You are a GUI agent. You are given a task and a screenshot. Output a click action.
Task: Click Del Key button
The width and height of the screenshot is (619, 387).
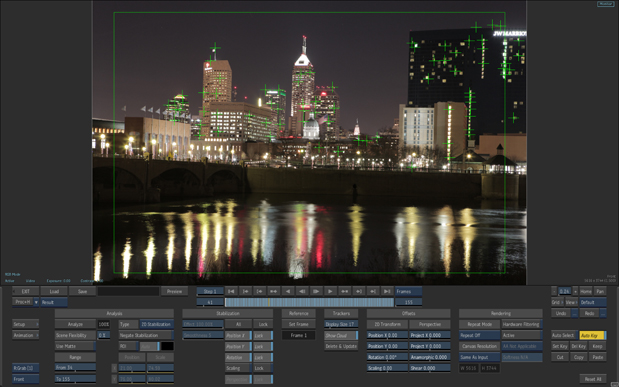(x=578, y=346)
